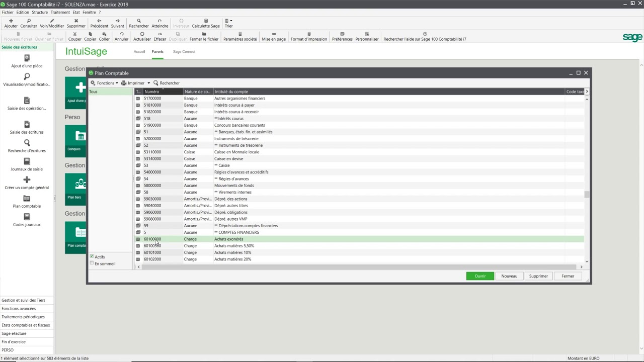
Task: Toggle the Actifs checkbox
Action: point(92,256)
